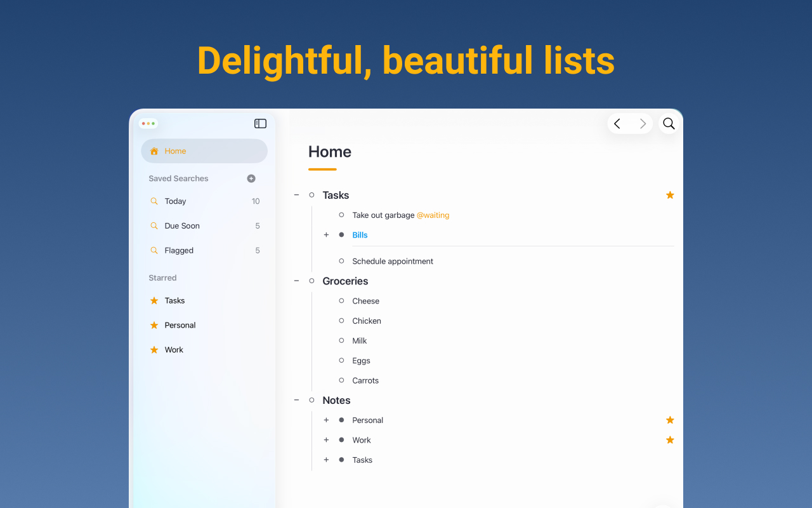Open the Flagged saved search
The image size is (812, 508).
pos(204,251)
